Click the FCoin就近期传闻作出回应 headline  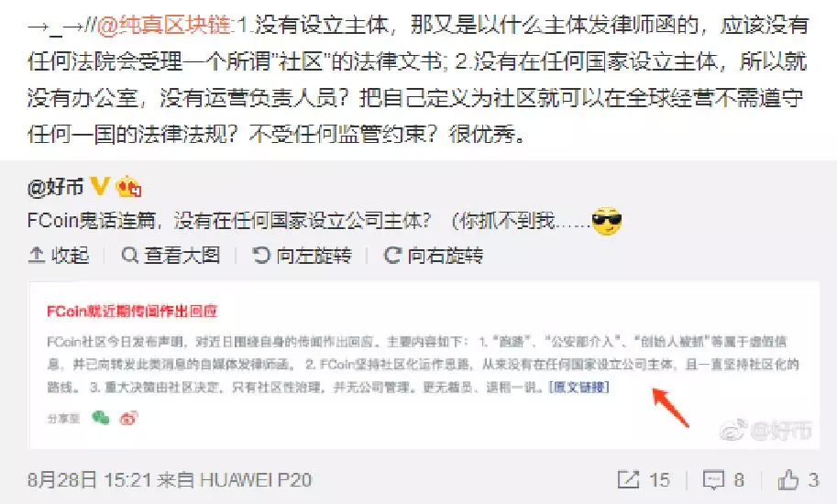[132, 311]
